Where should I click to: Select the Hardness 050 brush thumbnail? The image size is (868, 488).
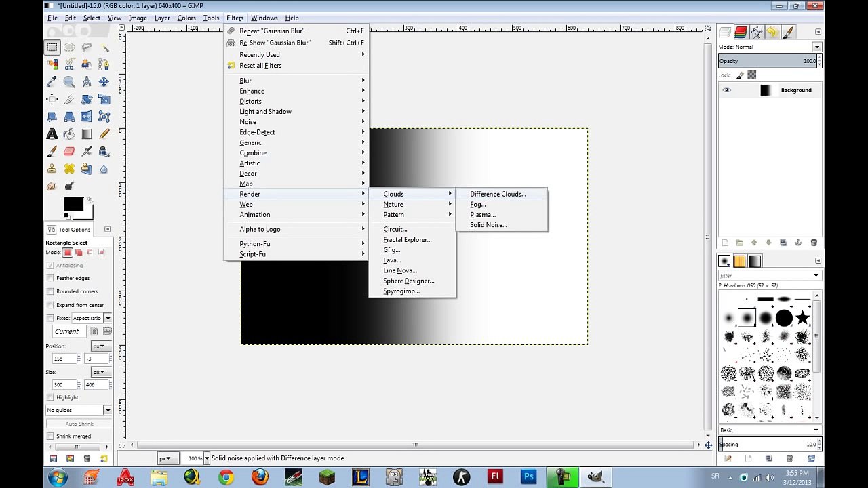[x=747, y=317]
